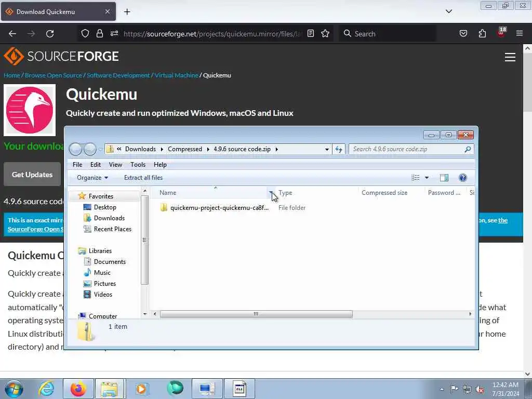This screenshot has width=532, height=399.
Task: Click the SourceForge logo
Action: click(x=61, y=56)
